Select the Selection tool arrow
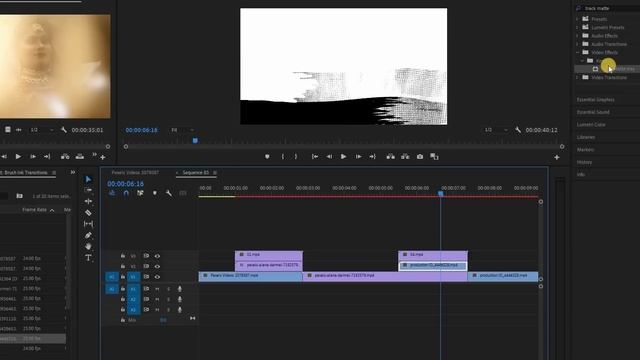The height and width of the screenshot is (360, 640). [88, 179]
